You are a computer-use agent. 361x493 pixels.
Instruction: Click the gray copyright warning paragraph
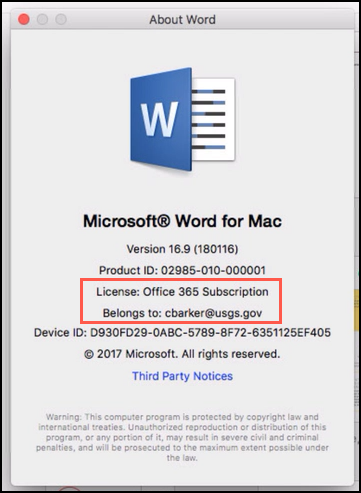click(x=182, y=437)
